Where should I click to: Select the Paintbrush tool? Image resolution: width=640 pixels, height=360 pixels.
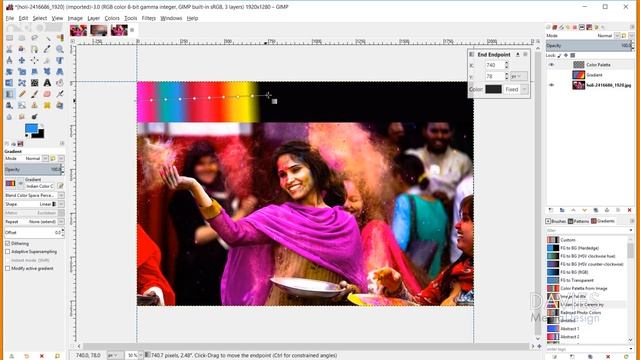coord(34,94)
